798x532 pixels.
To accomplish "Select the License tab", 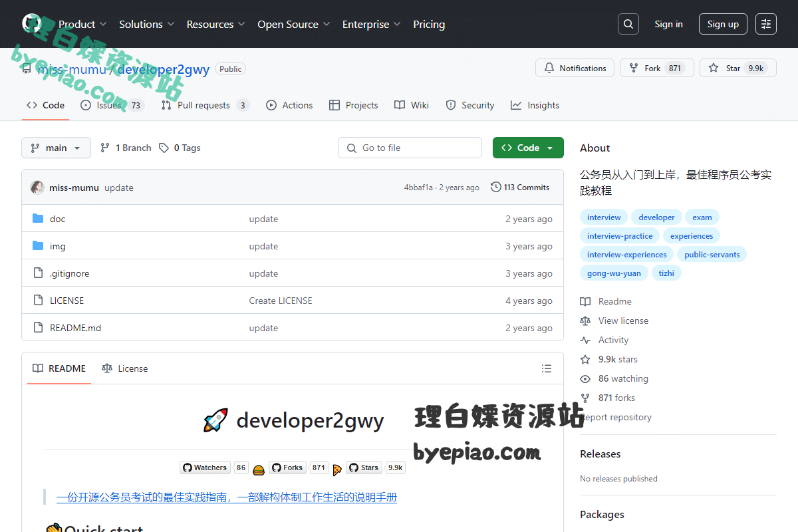I will click(x=125, y=368).
